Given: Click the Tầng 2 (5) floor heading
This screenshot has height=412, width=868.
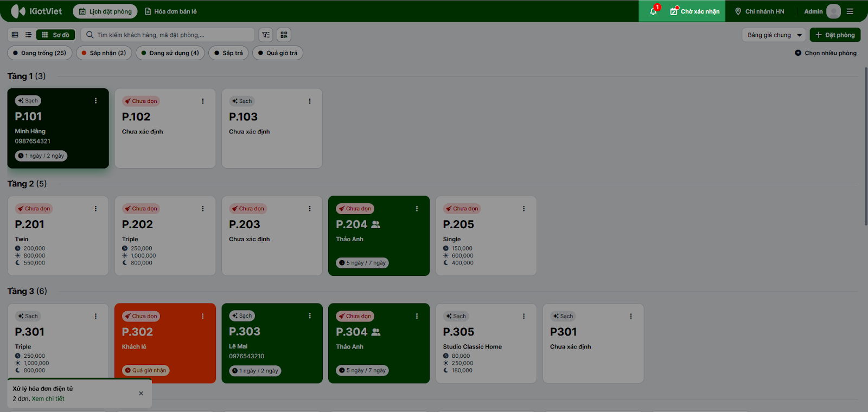Looking at the screenshot, I should [x=27, y=184].
